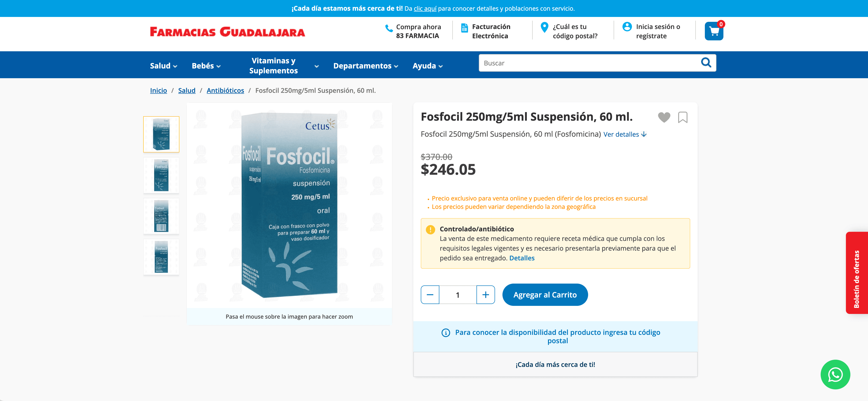868x401 pixels.
Task: Click the search magnifier icon
Action: pos(706,63)
